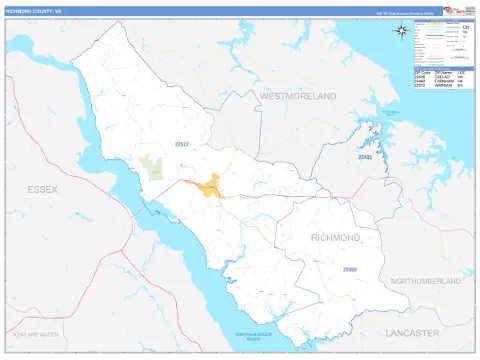Click FARNHAM in the ZIP code table

coord(444,81)
